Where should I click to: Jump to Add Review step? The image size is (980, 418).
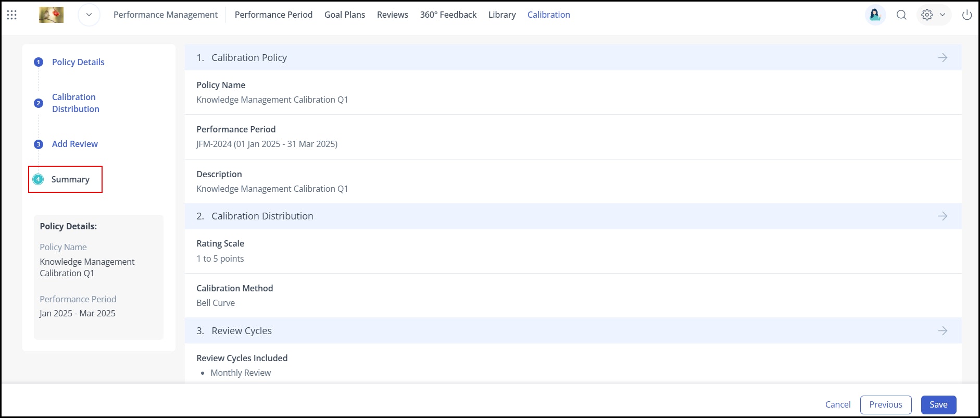(75, 144)
